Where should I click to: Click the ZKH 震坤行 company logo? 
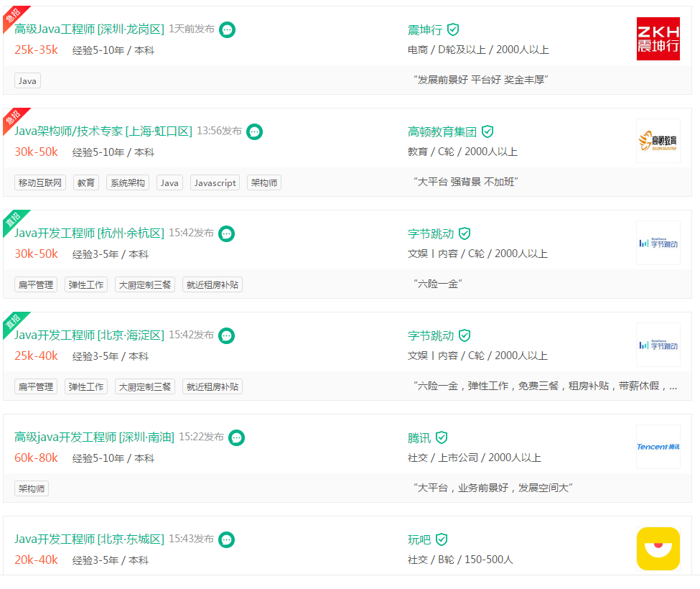[x=658, y=39]
